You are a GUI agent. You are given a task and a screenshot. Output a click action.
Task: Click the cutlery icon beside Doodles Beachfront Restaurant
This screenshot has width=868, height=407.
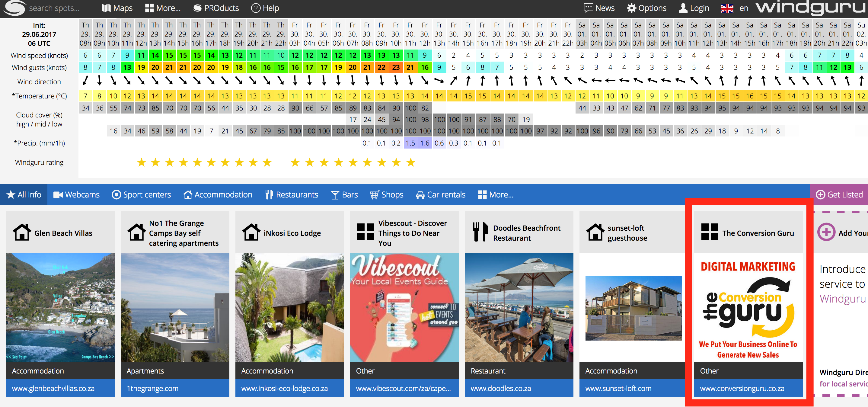pyautogui.click(x=480, y=232)
